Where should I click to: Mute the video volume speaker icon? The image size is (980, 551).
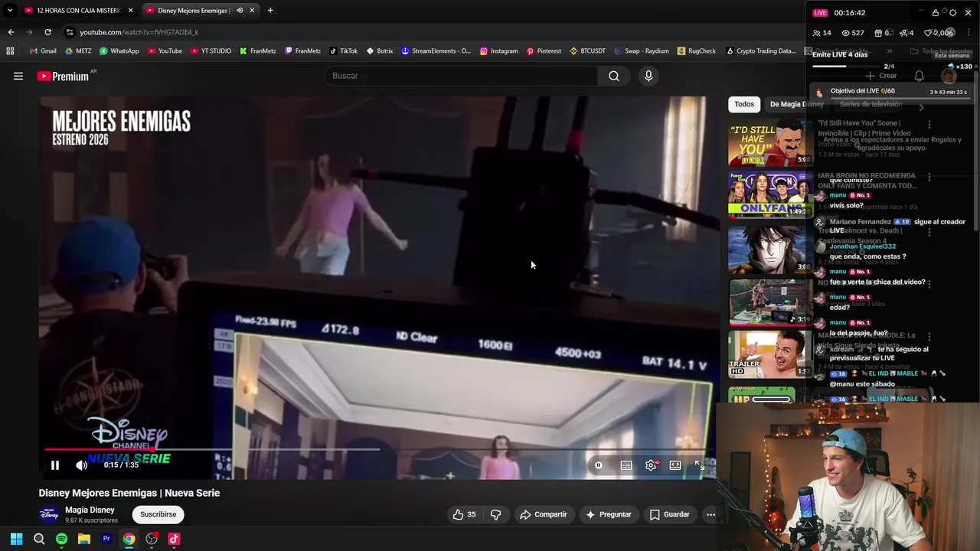[x=81, y=465]
